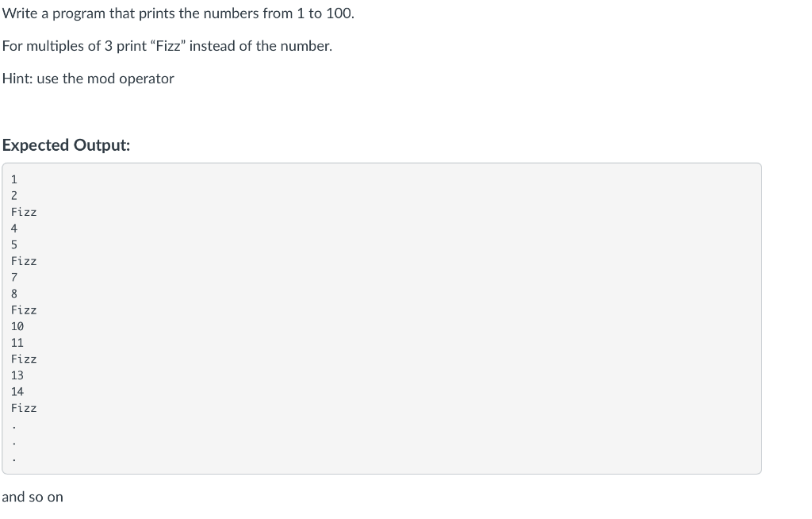
Task: Click the output line showing 10
Action: (17, 327)
